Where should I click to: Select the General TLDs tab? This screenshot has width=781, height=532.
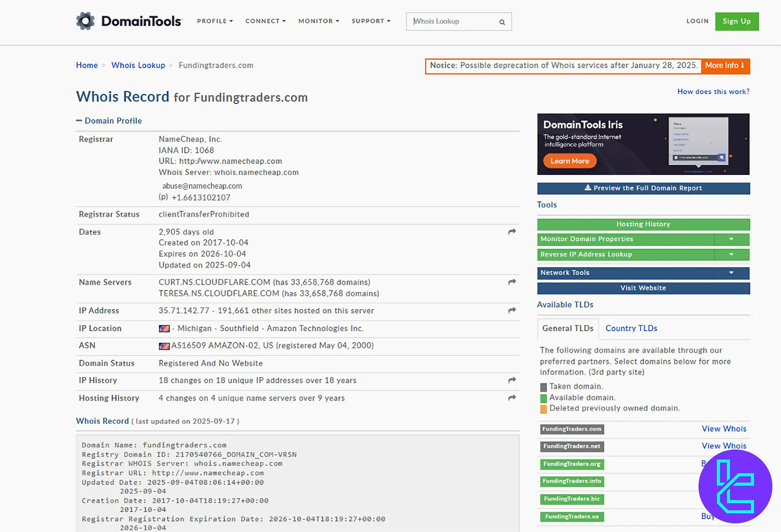[x=568, y=328]
